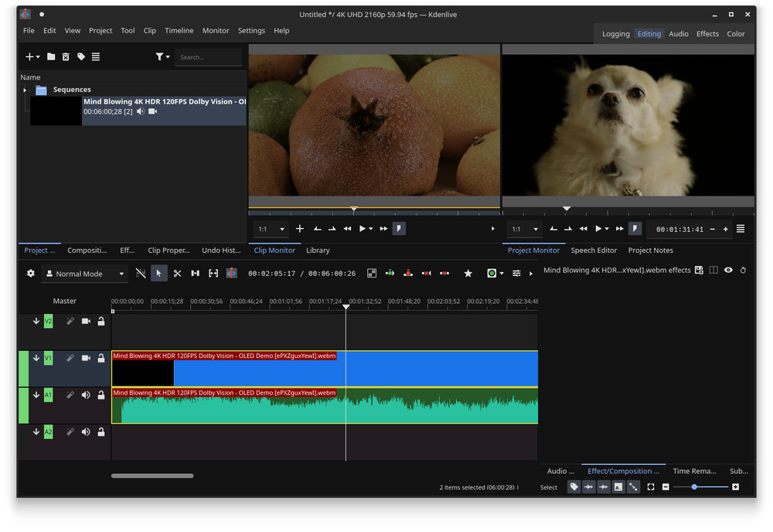Viewport: 773px width, 532px height.
Task: Switch to the Library tab
Action: (318, 251)
